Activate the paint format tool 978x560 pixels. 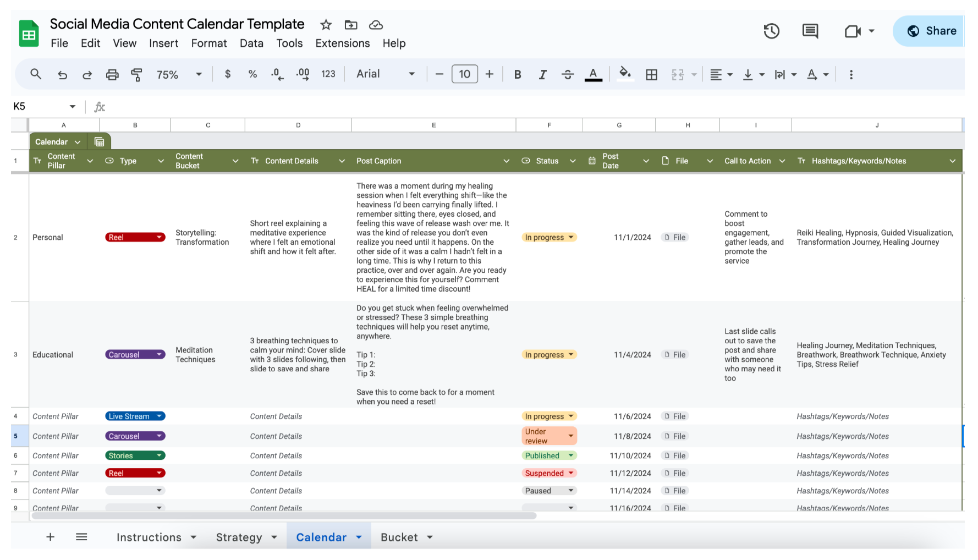tap(136, 74)
